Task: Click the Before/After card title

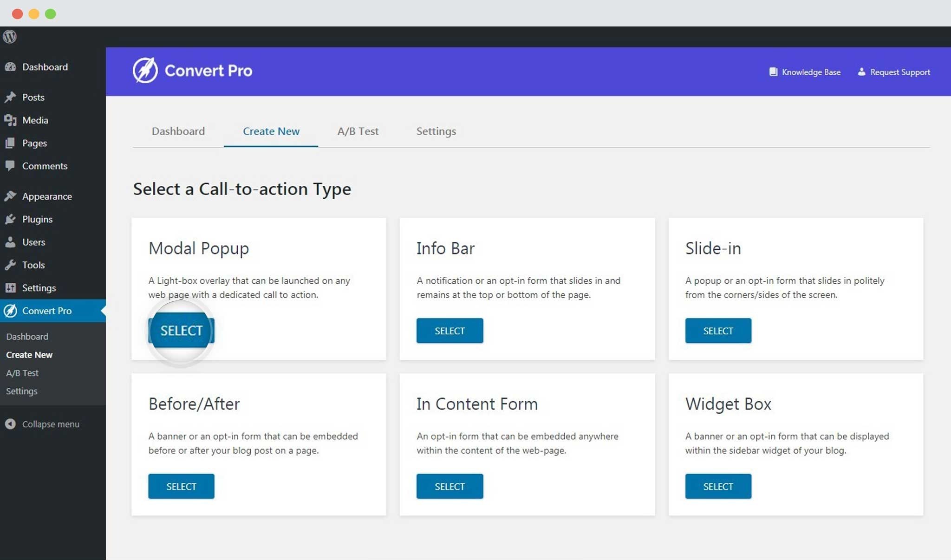Action: 194,404
